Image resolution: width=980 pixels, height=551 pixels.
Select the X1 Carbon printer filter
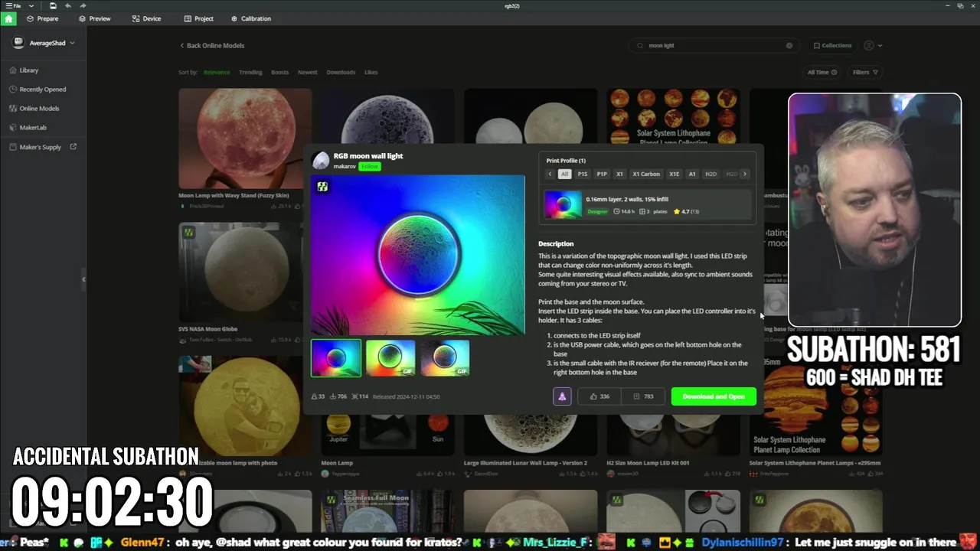tap(646, 174)
